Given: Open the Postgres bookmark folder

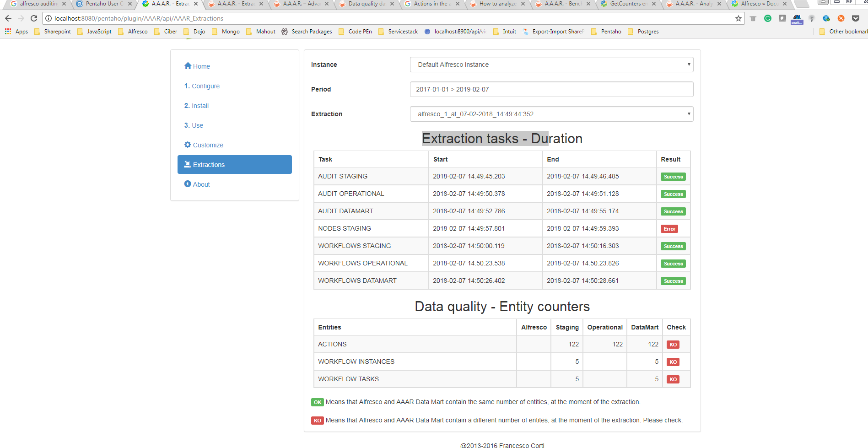Looking at the screenshot, I should tap(643, 32).
